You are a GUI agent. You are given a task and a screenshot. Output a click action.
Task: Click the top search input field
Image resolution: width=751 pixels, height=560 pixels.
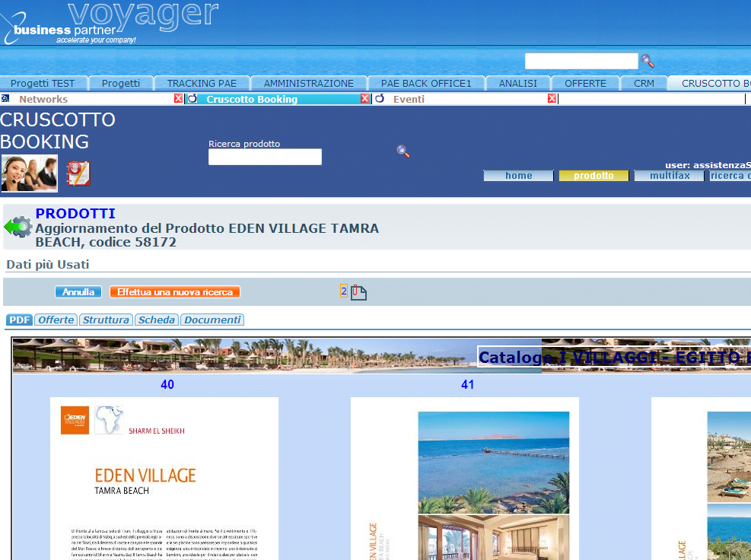581,61
